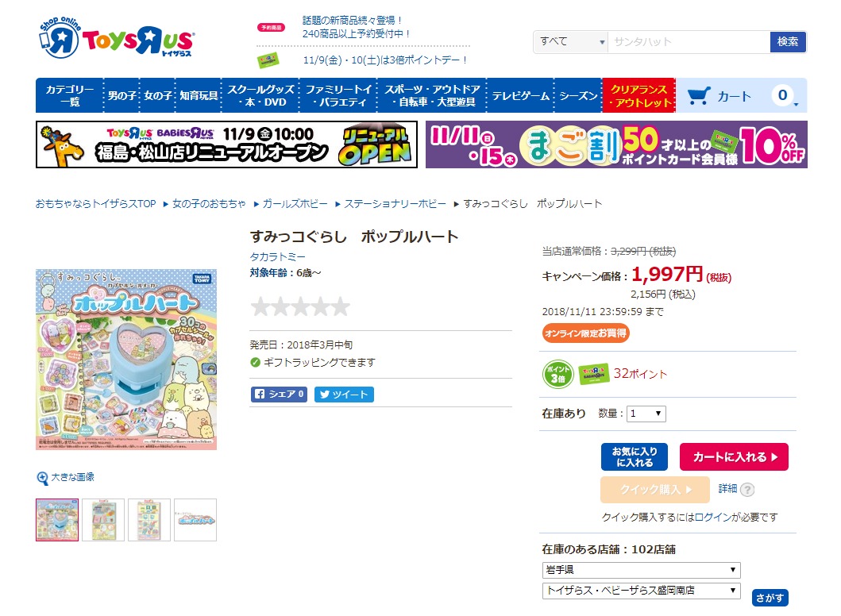Expand the store dropdown 盛岡南店
841x616 pixels.
click(x=641, y=591)
